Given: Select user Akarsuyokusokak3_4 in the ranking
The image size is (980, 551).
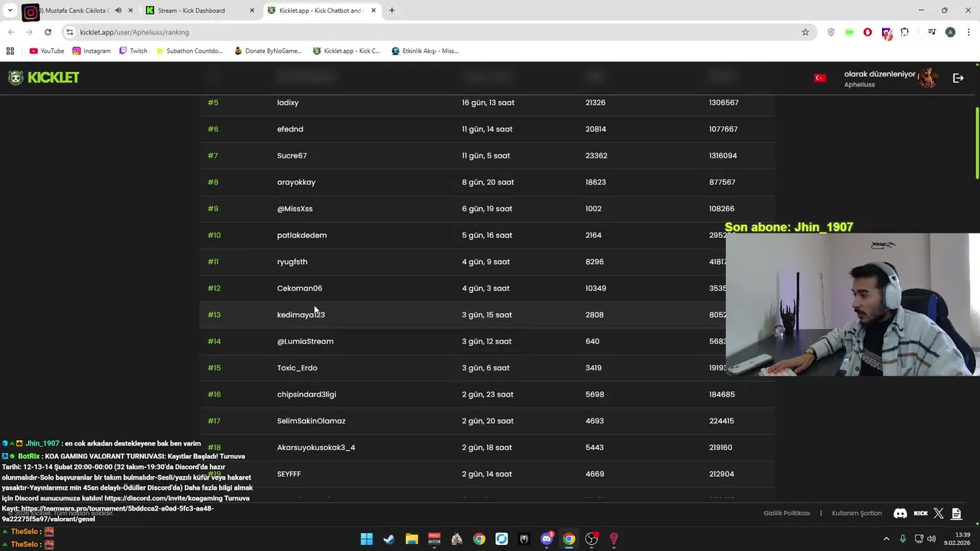Looking at the screenshot, I should pos(316,448).
